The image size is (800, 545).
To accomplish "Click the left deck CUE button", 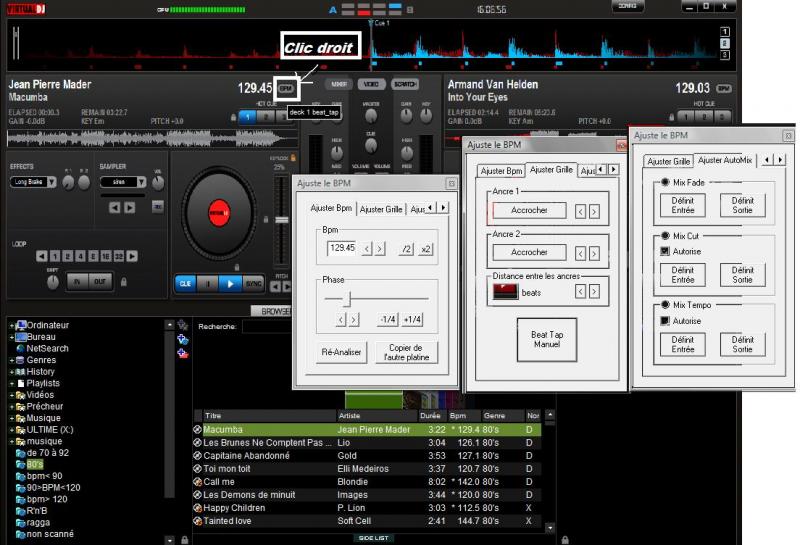I will (185, 284).
